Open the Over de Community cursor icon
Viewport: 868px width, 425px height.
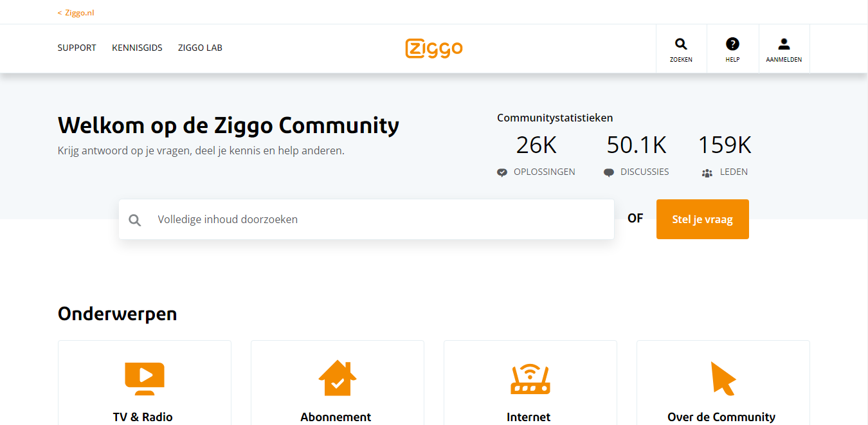pos(723,379)
